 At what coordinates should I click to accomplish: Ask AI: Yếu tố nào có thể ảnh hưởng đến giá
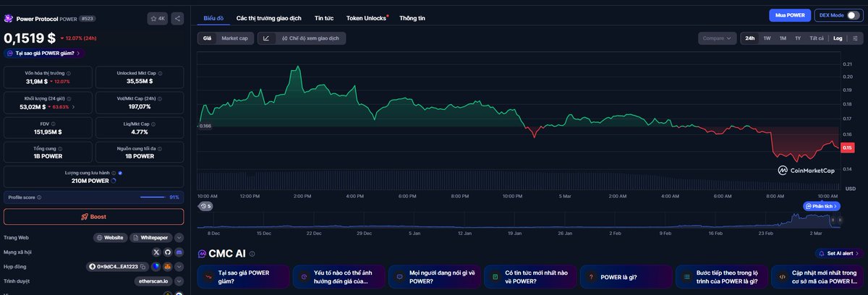coord(338,276)
